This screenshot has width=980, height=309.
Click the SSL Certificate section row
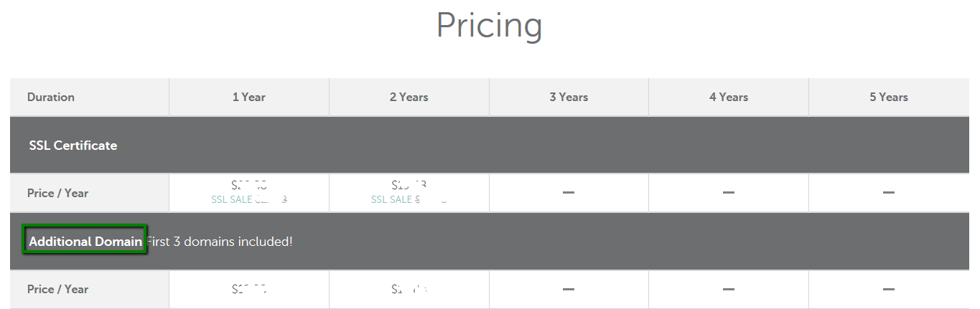click(490, 145)
